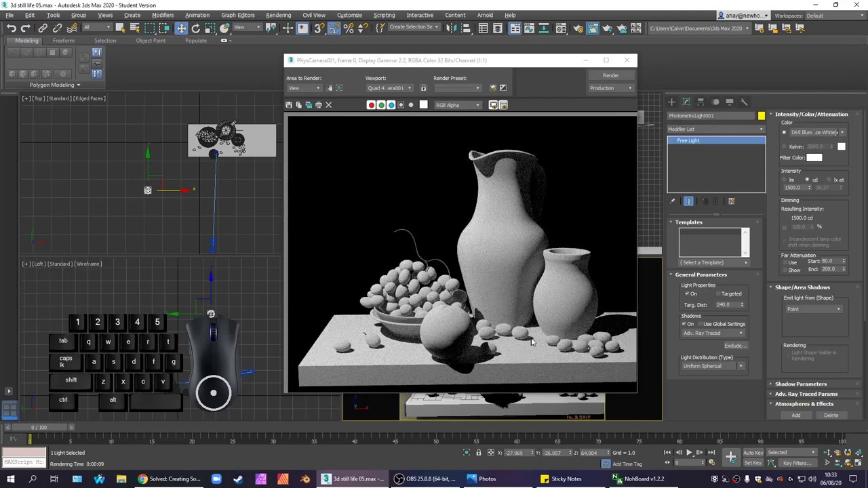Select the Kelvin color radio button
Viewport: 868px width, 488px height.
[784, 146]
